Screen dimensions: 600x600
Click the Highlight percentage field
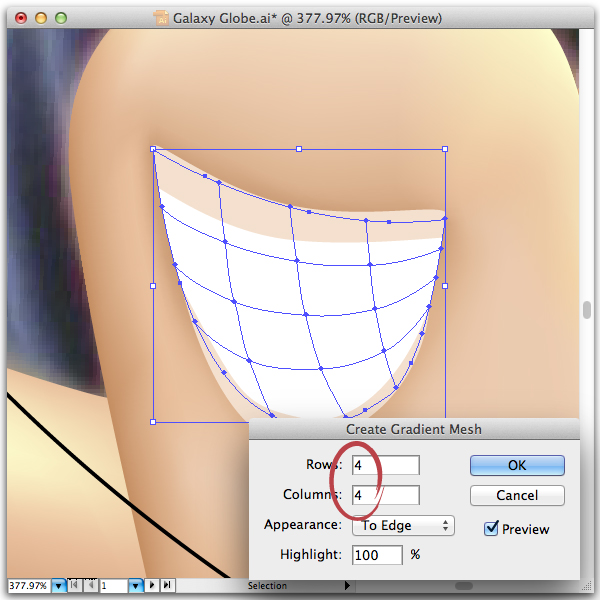(x=377, y=555)
